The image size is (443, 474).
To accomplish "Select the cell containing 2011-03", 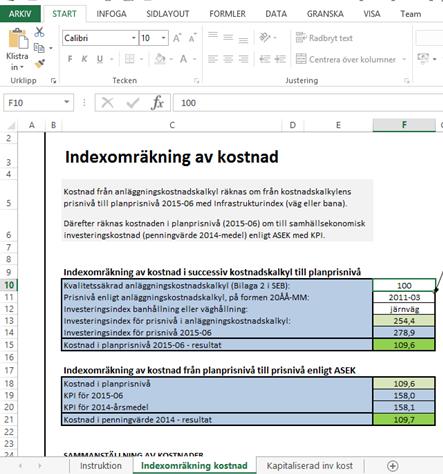I will [404, 297].
